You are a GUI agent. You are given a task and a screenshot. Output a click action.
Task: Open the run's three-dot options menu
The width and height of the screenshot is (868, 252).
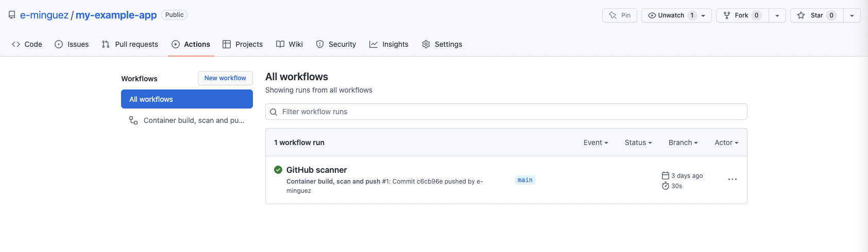click(x=733, y=179)
